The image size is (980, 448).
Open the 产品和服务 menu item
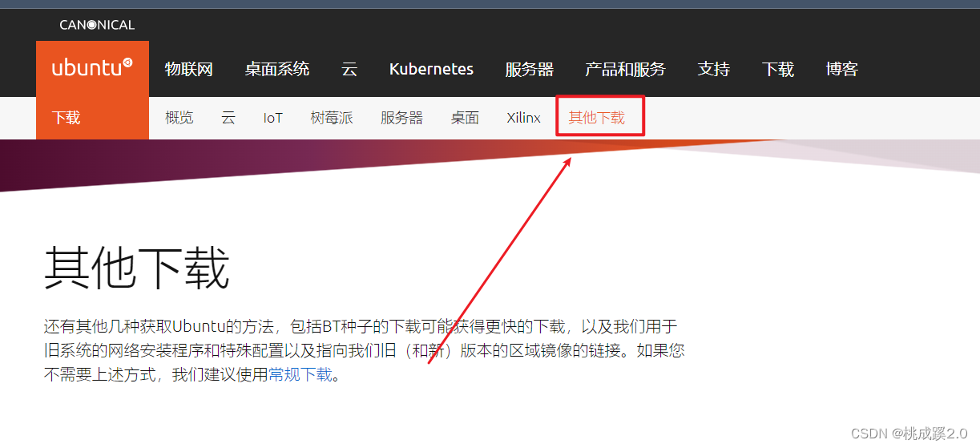pyautogui.click(x=625, y=69)
